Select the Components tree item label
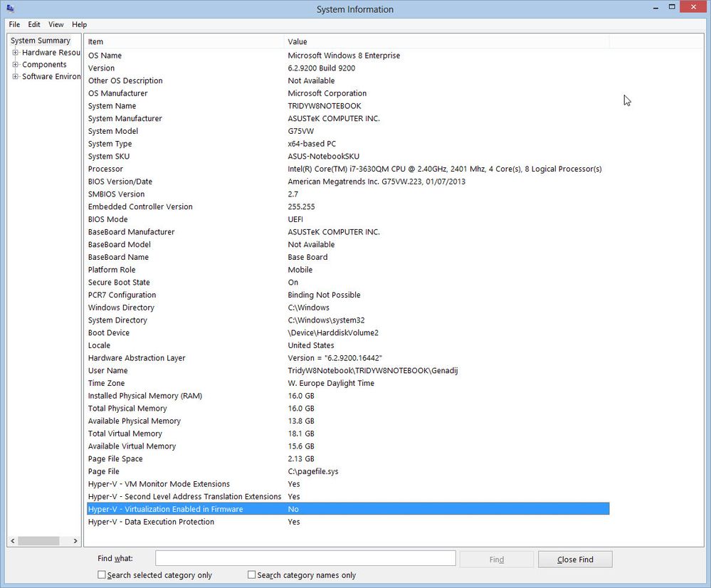Image resolution: width=711 pixels, height=588 pixels. pyautogui.click(x=44, y=65)
